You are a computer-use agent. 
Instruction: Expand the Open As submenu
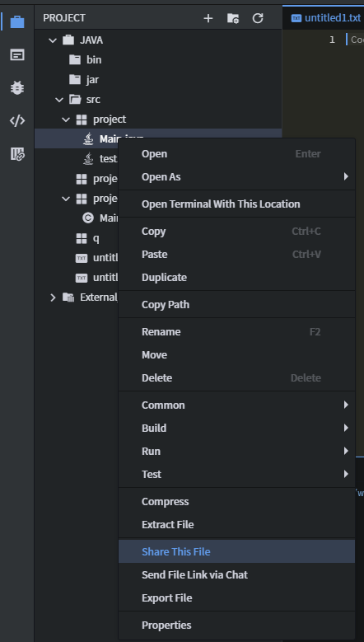pos(236,177)
